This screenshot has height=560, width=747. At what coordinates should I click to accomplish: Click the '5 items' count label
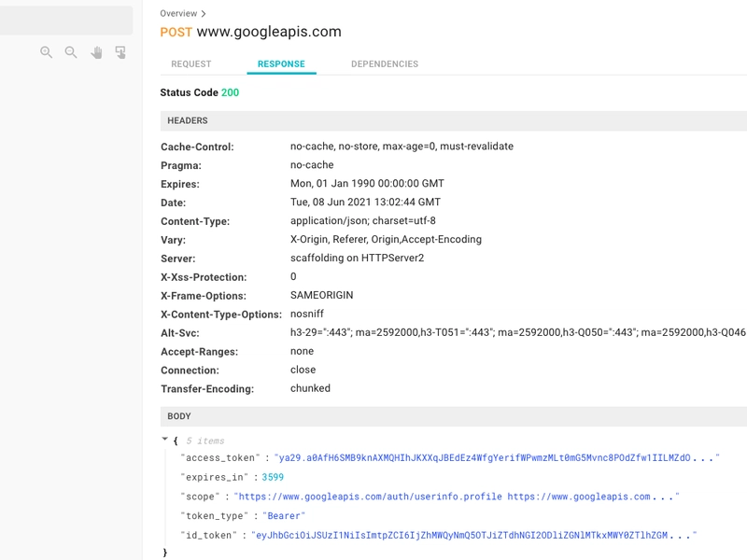(204, 441)
